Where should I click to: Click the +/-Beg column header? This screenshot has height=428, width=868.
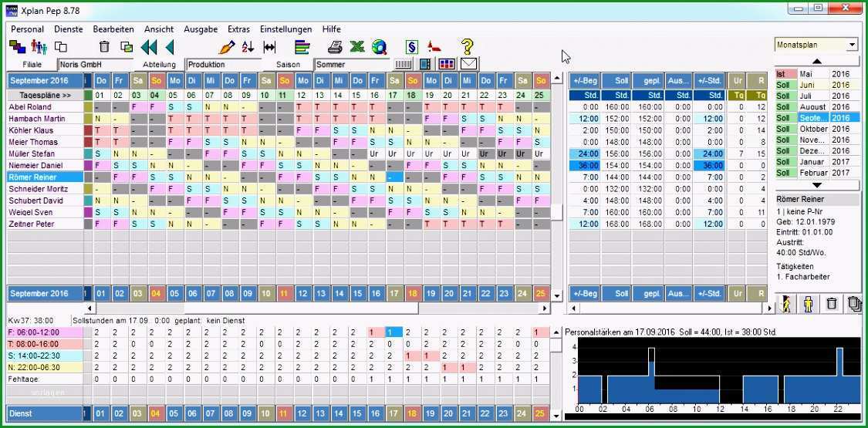(x=585, y=81)
